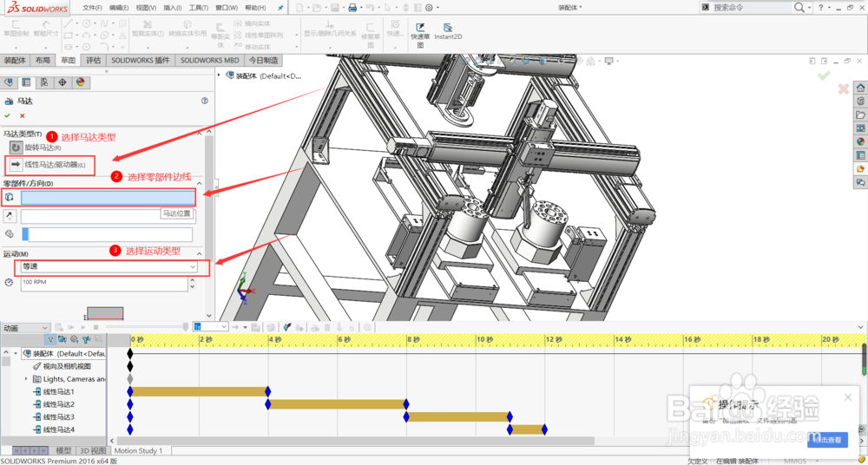Switch to the 装配体 ribbon tab

(15, 61)
